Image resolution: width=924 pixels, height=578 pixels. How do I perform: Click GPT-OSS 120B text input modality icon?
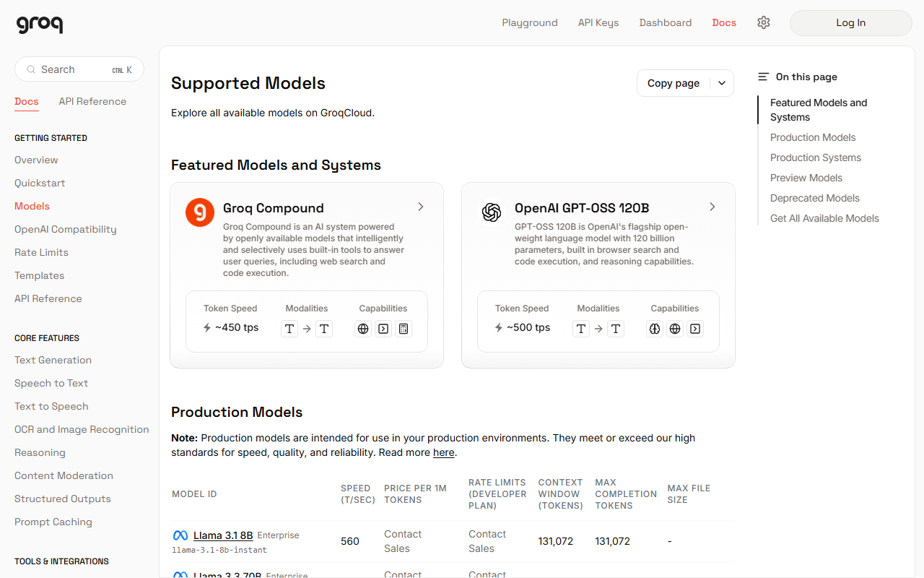581,329
